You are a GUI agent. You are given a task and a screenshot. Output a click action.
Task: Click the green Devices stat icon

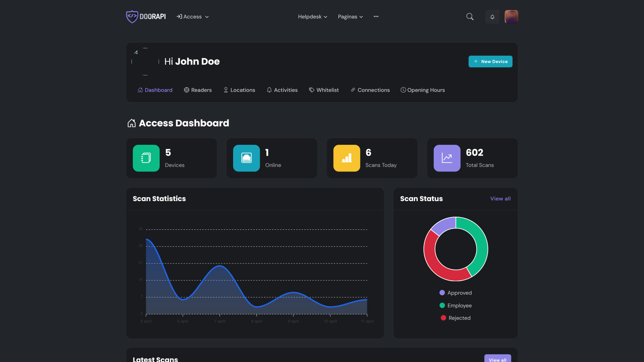(x=146, y=158)
